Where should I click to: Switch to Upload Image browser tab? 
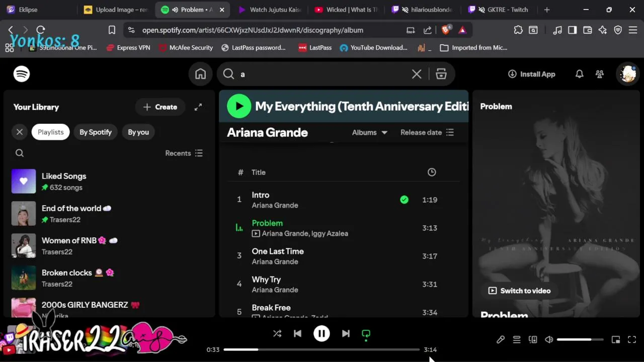coord(116,10)
